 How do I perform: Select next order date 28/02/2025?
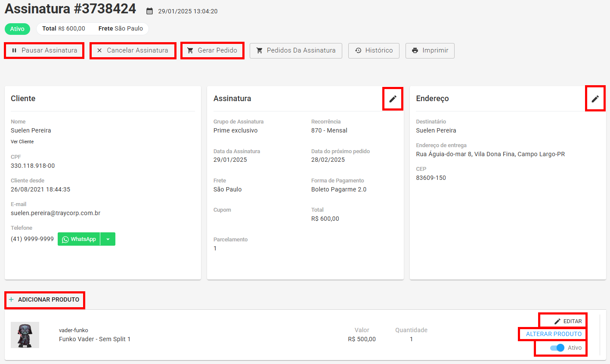328,160
